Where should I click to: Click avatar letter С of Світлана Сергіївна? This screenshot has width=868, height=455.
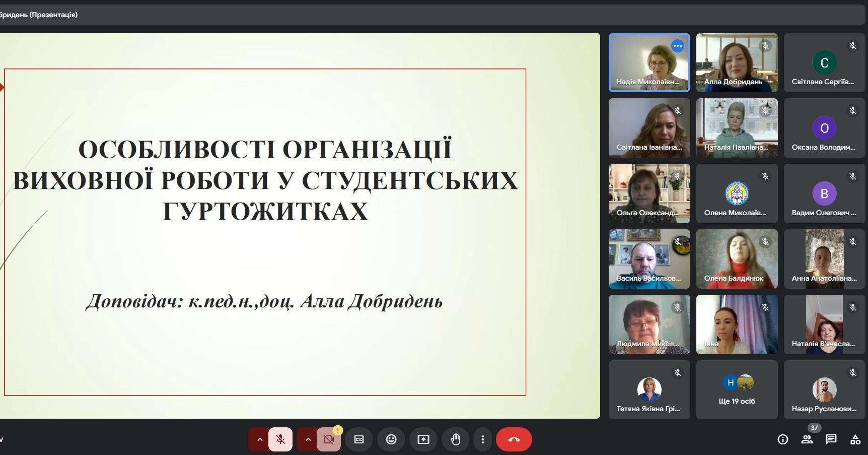point(825,62)
